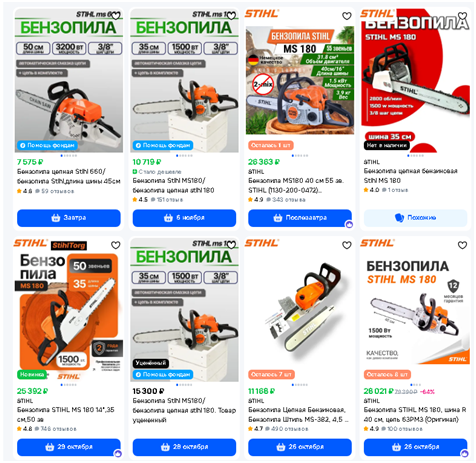The height and width of the screenshot is (463, 476).
Task: Tap heart icon on out-of-stock Stihl MS 180
Action: click(462, 16)
